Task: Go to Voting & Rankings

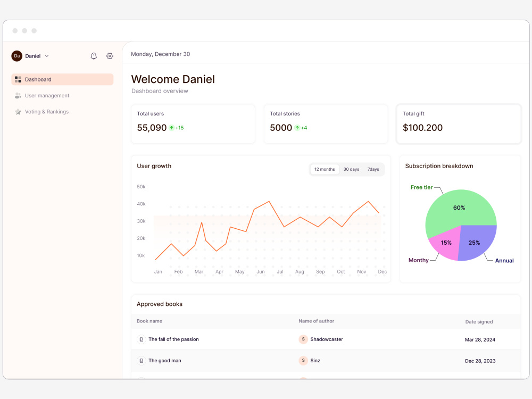Action: click(47, 112)
